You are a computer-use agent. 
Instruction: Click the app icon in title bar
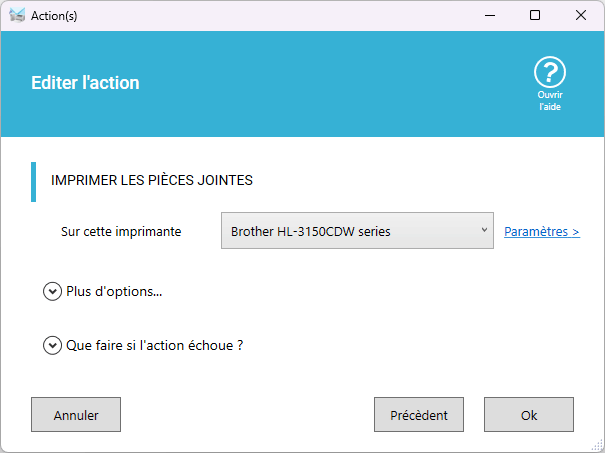pyautogui.click(x=17, y=15)
